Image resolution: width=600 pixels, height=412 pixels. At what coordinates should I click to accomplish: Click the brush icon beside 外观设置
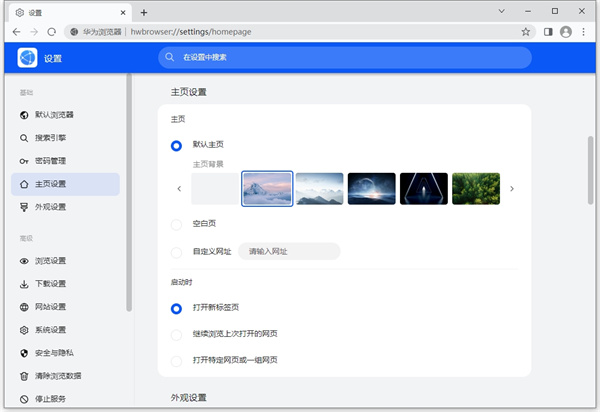click(24, 207)
